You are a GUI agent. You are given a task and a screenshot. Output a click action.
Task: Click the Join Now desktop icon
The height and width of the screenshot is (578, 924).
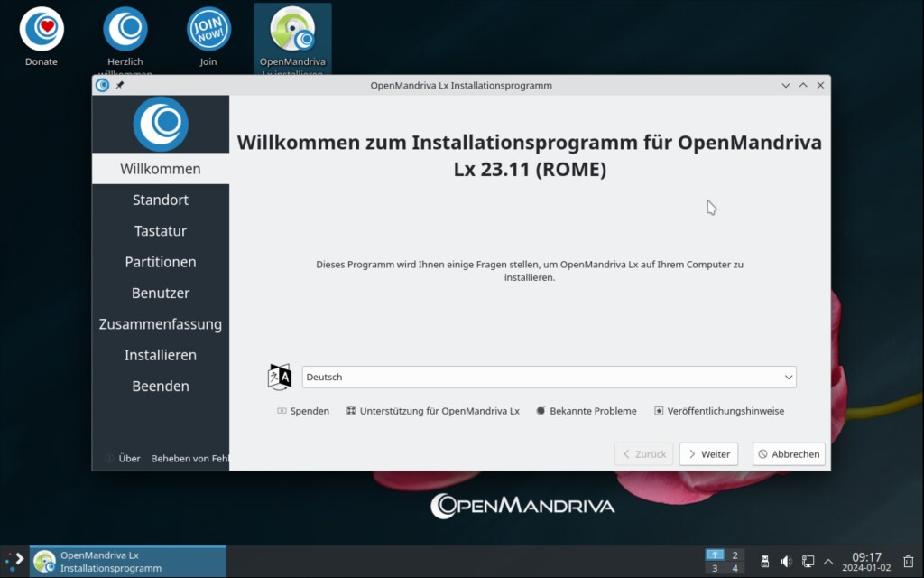coord(208,36)
